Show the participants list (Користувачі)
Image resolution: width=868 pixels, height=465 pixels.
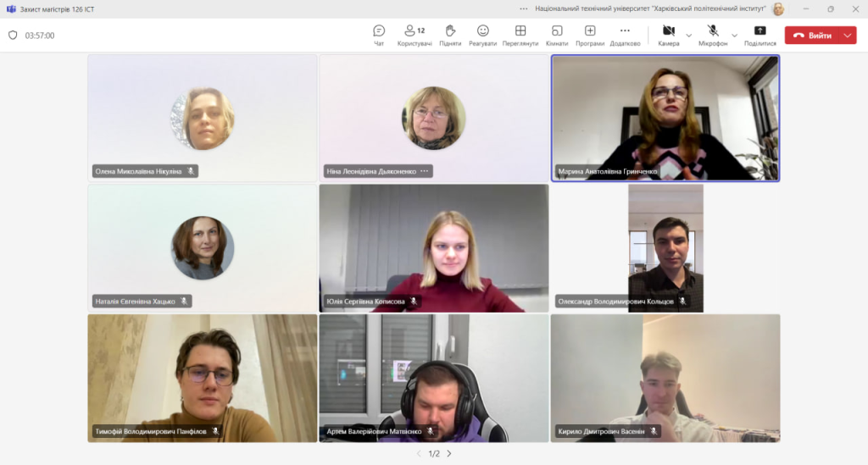[414, 36]
